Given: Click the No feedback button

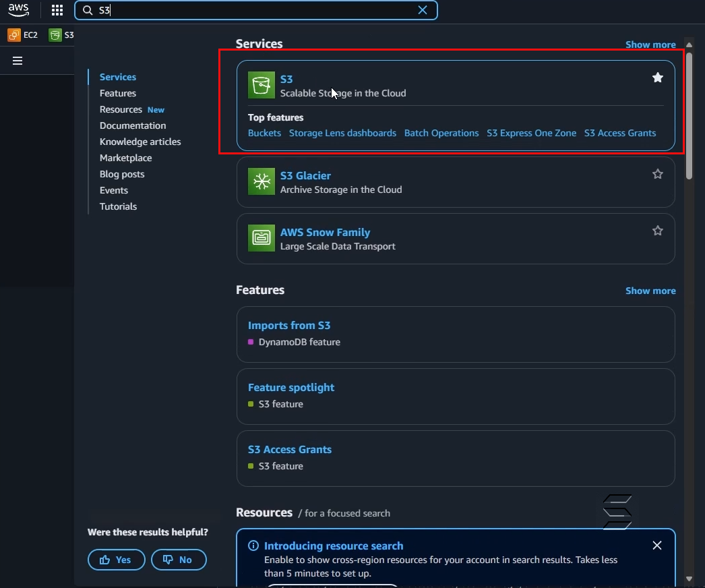Looking at the screenshot, I should 179,560.
